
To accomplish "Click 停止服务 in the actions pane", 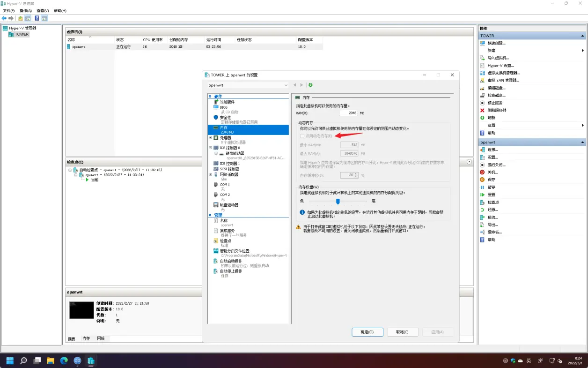I will coord(495,103).
